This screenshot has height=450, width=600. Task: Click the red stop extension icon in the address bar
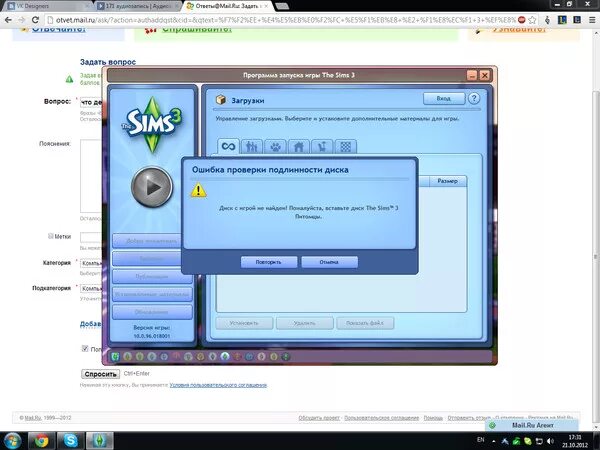point(522,20)
